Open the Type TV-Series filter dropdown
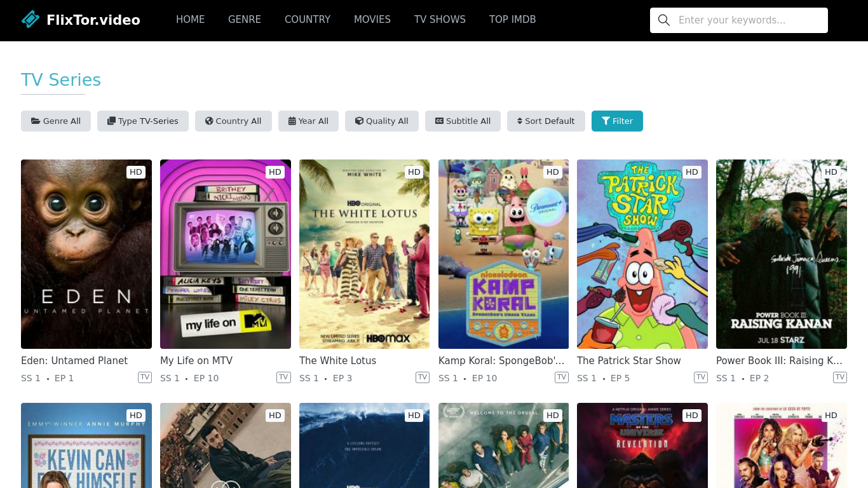The image size is (868, 488). coord(143,121)
